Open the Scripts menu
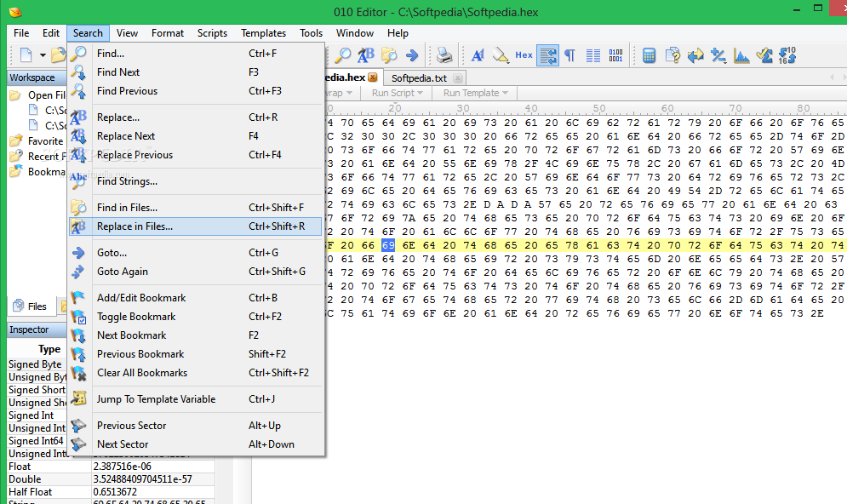The image size is (847, 504). click(x=212, y=33)
